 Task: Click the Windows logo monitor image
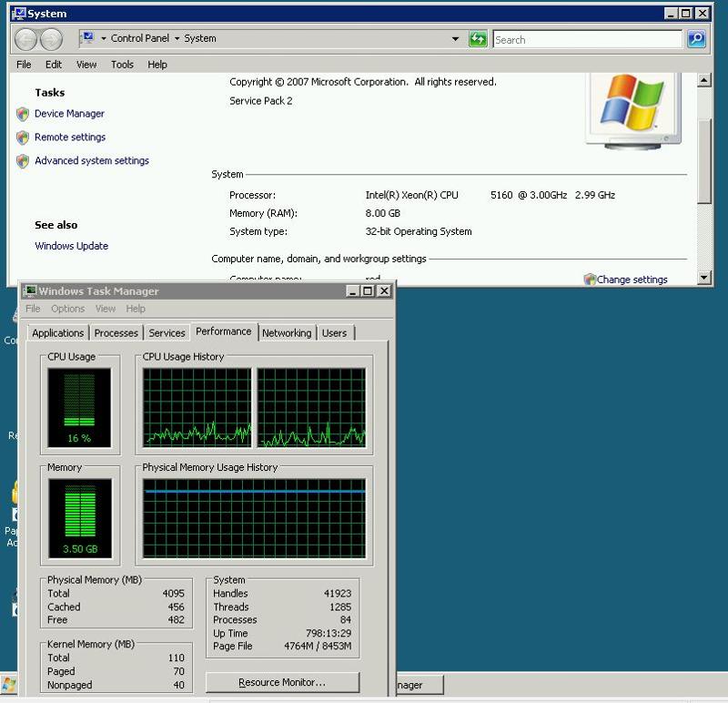633,110
